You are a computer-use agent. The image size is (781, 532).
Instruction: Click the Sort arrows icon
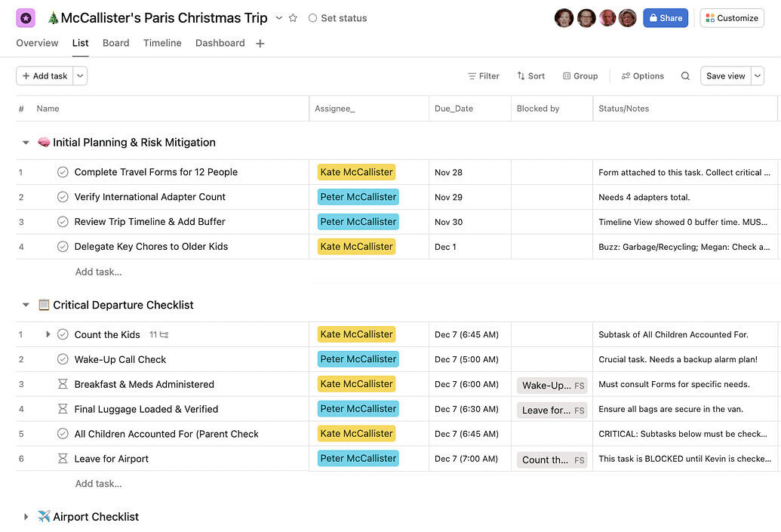521,76
